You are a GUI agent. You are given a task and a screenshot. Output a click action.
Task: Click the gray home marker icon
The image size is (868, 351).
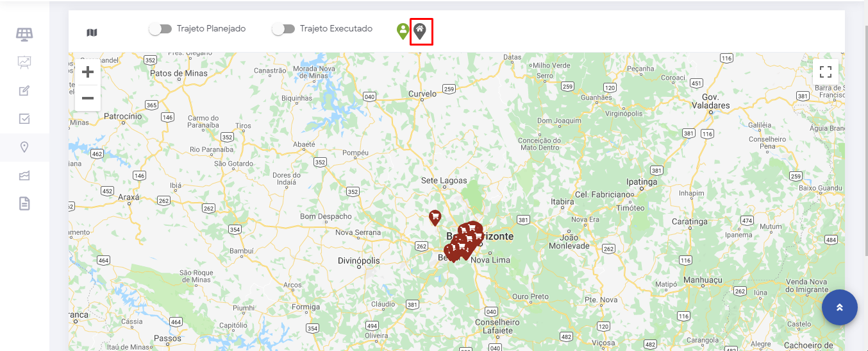[420, 31]
